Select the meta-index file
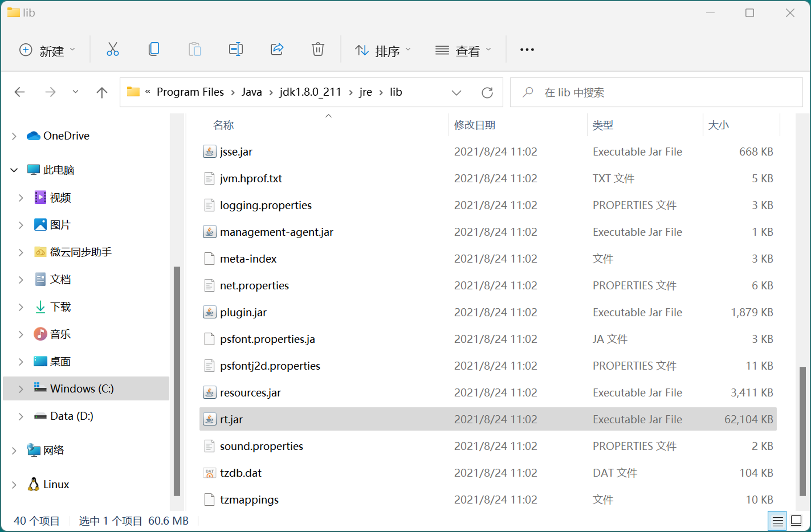Image resolution: width=811 pixels, height=532 pixels. (x=248, y=259)
